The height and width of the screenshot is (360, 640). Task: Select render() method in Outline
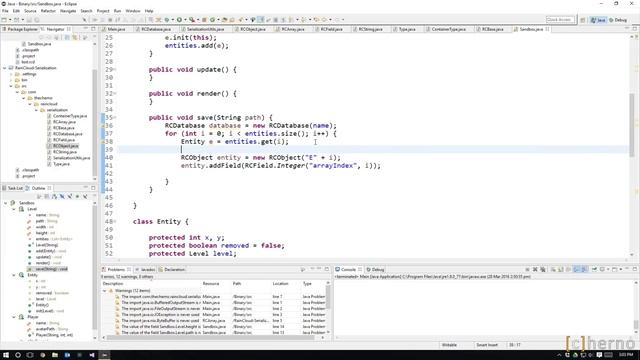point(48,263)
